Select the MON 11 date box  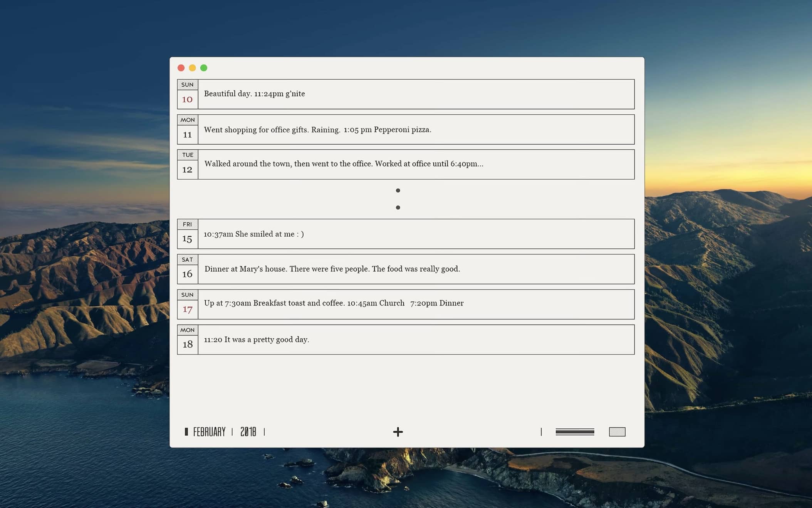coord(188,130)
